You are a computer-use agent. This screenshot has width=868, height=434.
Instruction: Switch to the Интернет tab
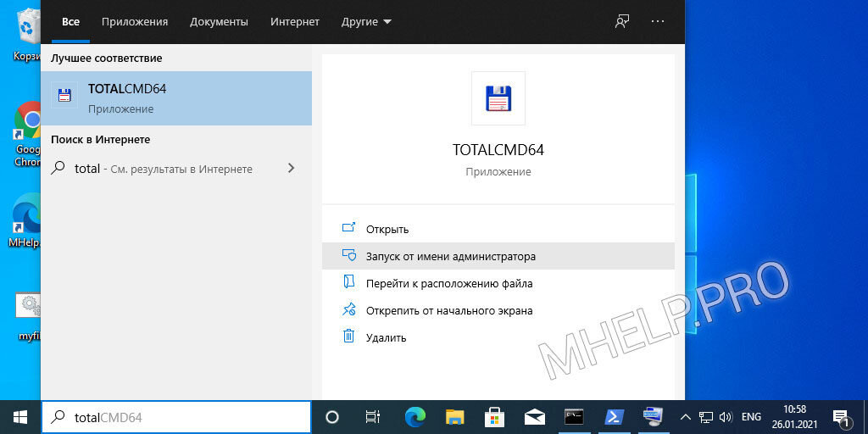pyautogui.click(x=294, y=22)
